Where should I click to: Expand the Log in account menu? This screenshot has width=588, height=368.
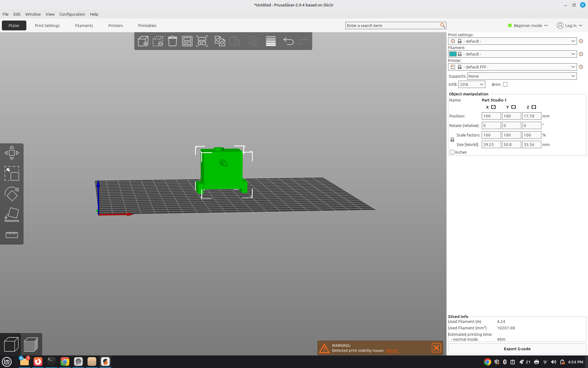point(570,25)
